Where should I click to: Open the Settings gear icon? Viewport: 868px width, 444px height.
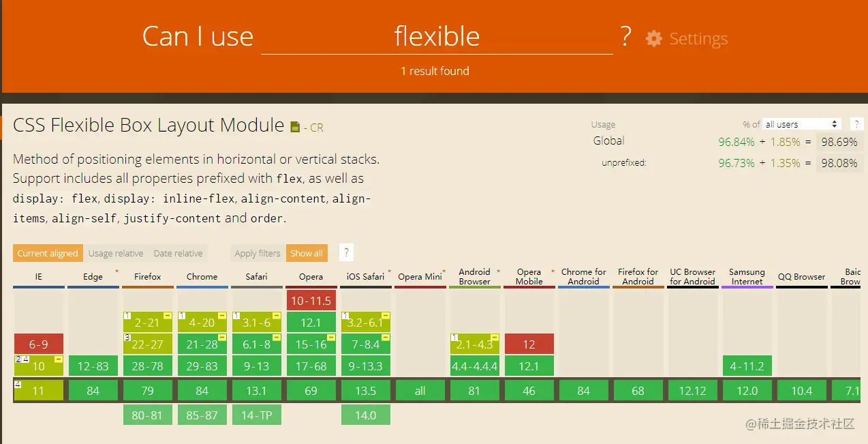(653, 38)
